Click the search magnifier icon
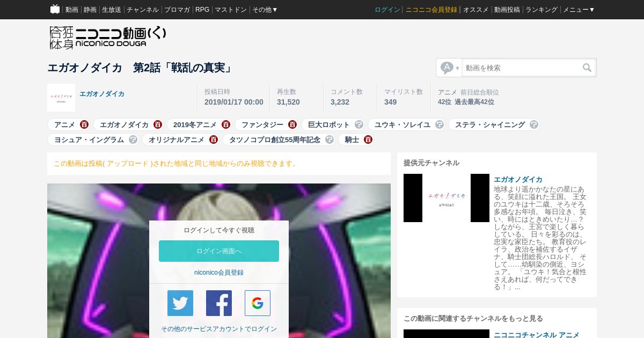The width and height of the screenshot is (644, 338). pyautogui.click(x=587, y=68)
